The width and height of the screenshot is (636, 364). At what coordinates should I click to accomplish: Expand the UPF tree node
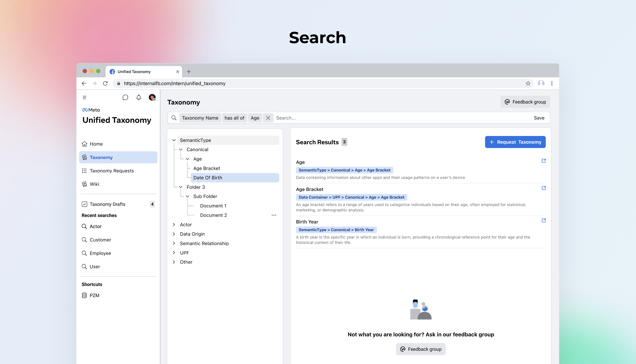pyautogui.click(x=174, y=253)
